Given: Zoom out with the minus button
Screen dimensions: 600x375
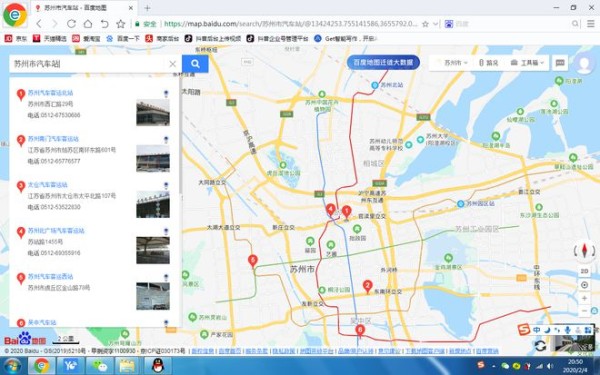Looking at the screenshot, I should coord(584,311).
